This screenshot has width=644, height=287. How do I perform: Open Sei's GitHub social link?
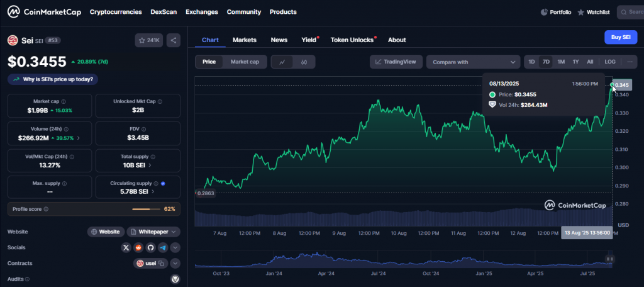[x=150, y=247]
